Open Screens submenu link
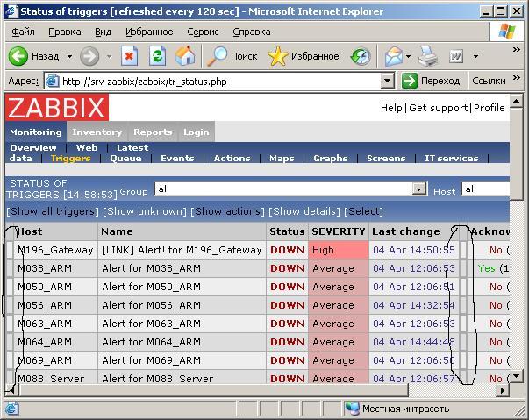This screenshot has height=420, width=529. tap(386, 159)
